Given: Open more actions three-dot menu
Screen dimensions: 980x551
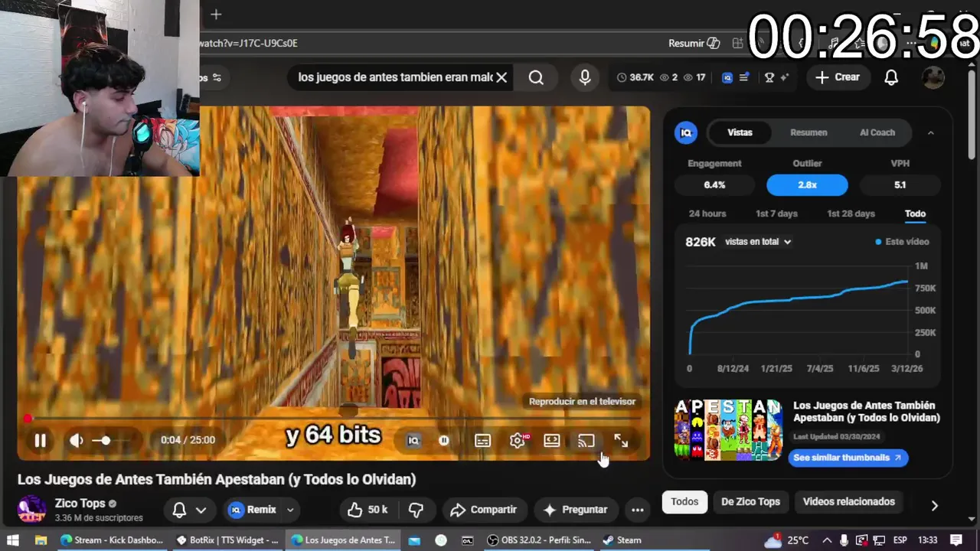Looking at the screenshot, I should tap(637, 510).
